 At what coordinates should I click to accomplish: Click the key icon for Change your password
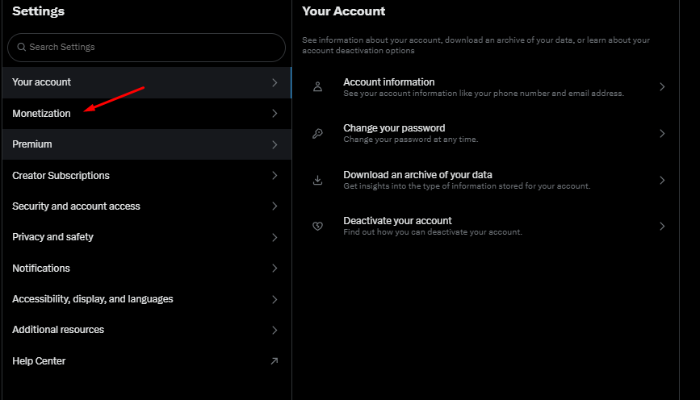(318, 133)
